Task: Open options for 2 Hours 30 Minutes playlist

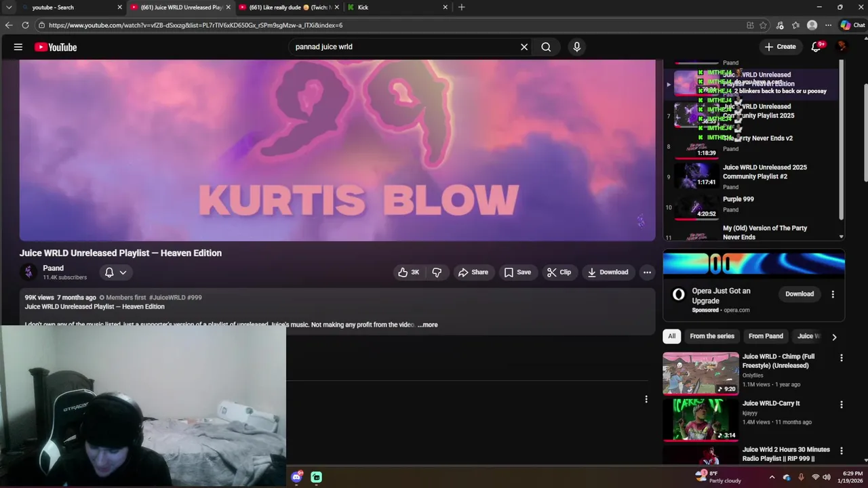Action: click(842, 451)
